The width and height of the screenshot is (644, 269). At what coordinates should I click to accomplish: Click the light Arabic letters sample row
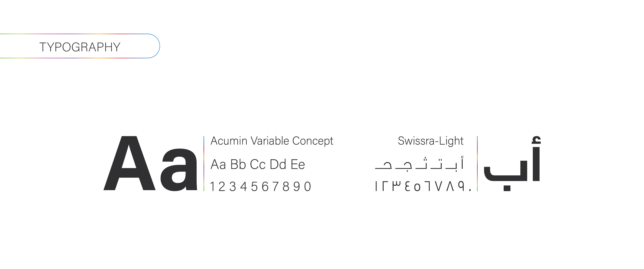(419, 164)
